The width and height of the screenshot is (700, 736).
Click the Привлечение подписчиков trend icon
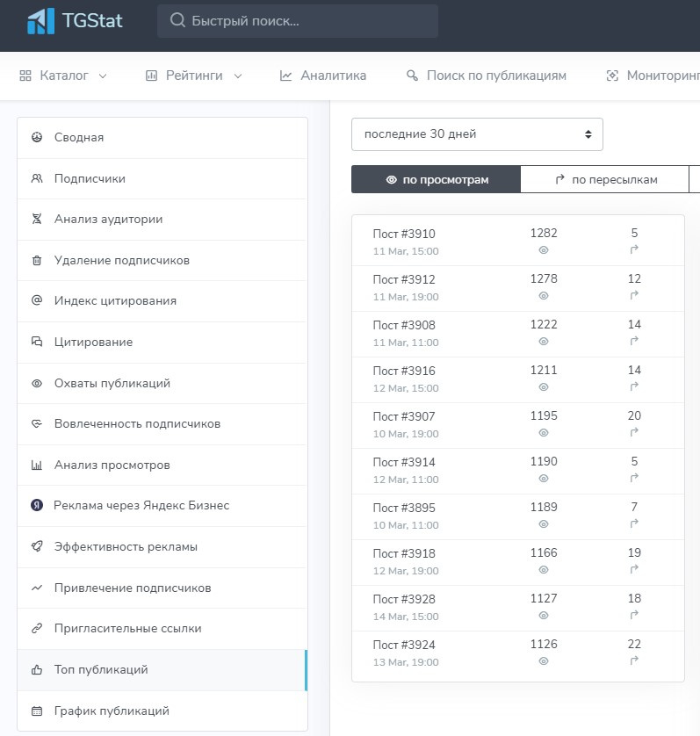pyautogui.click(x=37, y=588)
